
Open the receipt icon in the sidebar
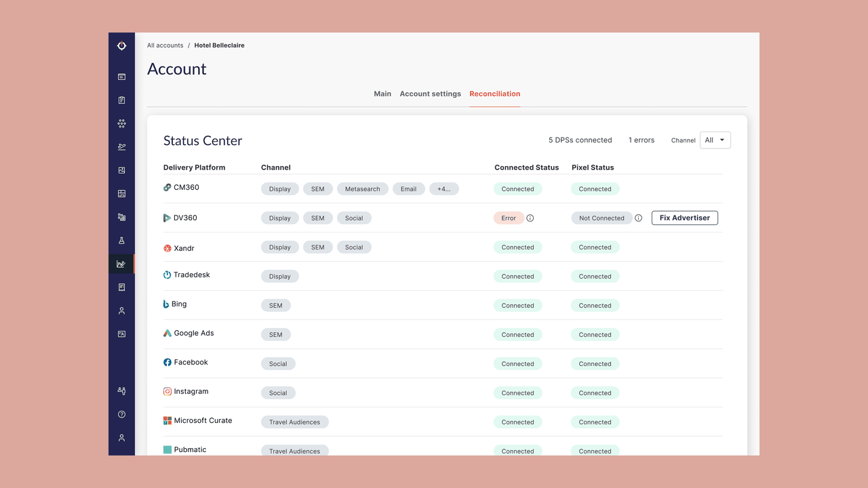[121, 287]
